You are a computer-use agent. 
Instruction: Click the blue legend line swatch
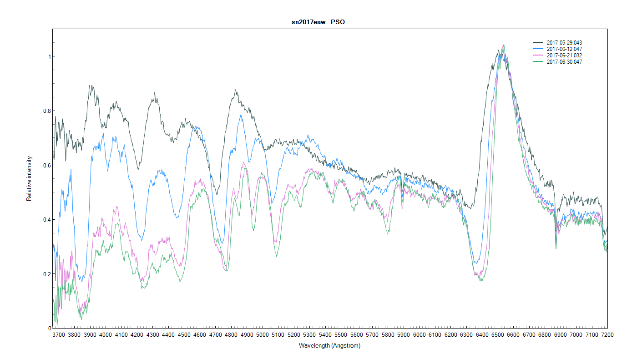tap(539, 49)
